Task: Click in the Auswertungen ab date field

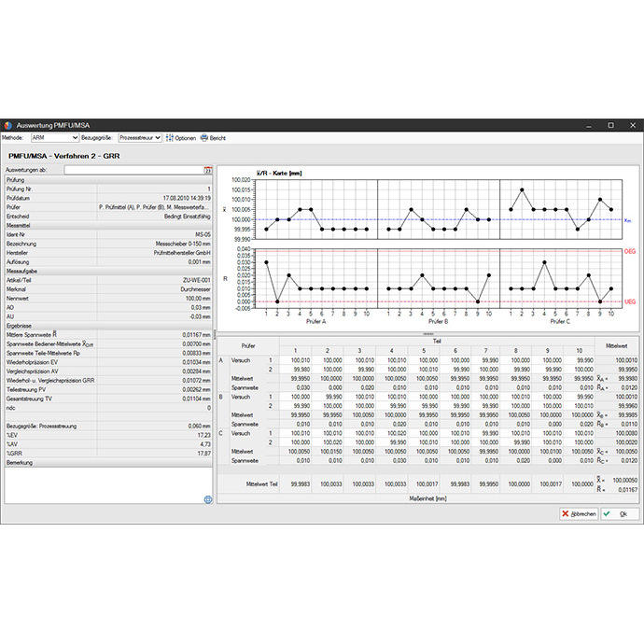Action: click(x=133, y=170)
